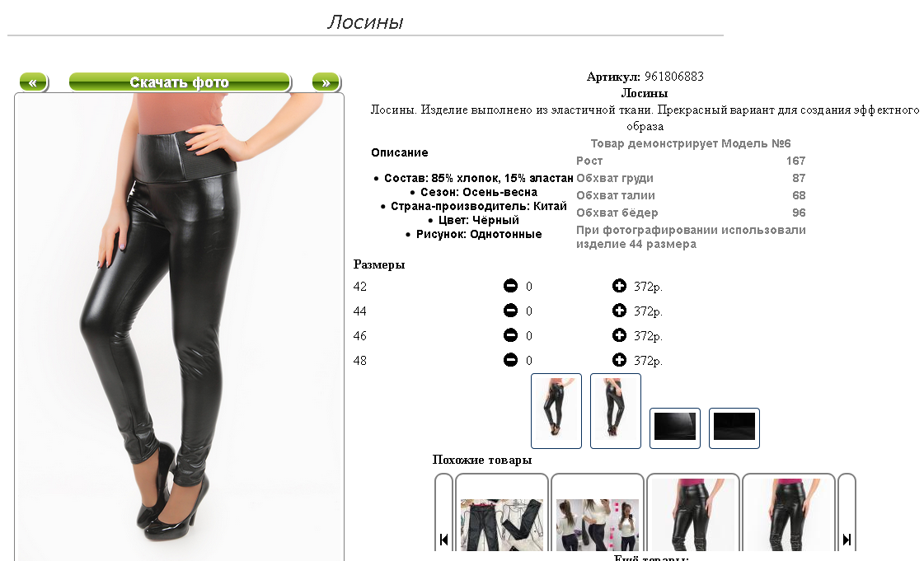The image size is (924, 561).
Task: Increase quantity for size 44
Action: click(619, 311)
